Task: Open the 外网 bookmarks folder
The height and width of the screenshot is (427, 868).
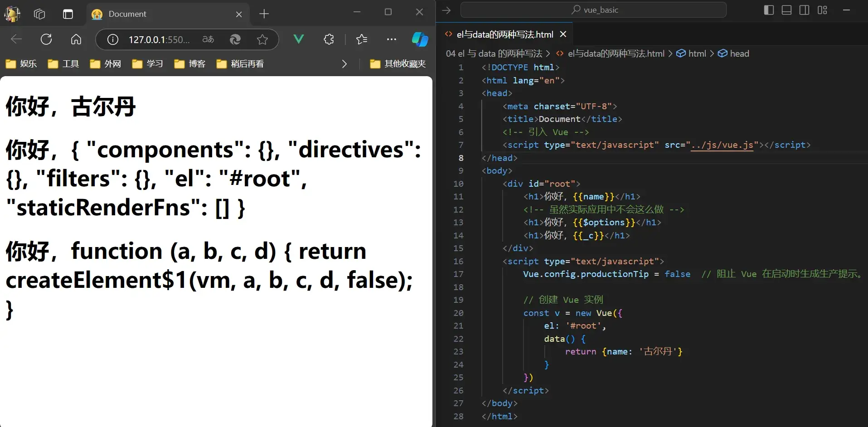Action: point(106,64)
